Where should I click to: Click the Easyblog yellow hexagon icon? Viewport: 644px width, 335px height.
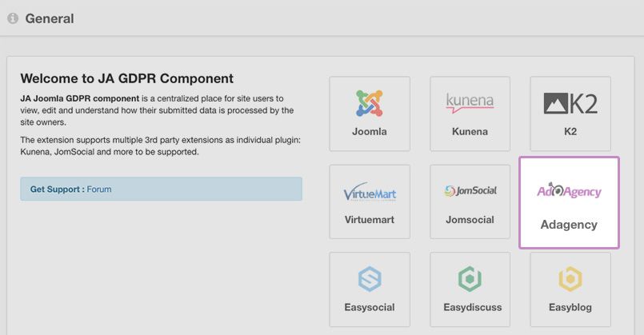570,279
